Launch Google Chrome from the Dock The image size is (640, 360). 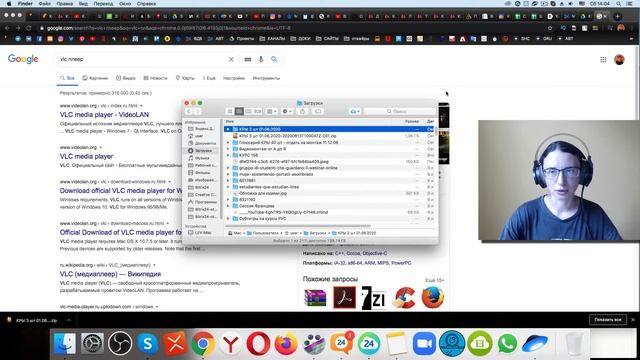pos(203,343)
